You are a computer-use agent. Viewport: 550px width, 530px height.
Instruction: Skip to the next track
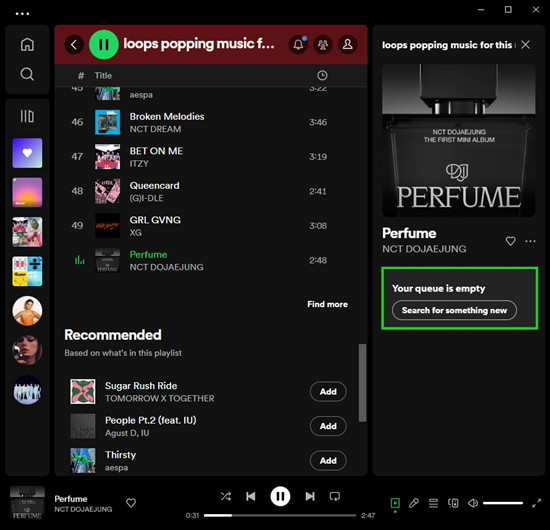click(x=310, y=496)
